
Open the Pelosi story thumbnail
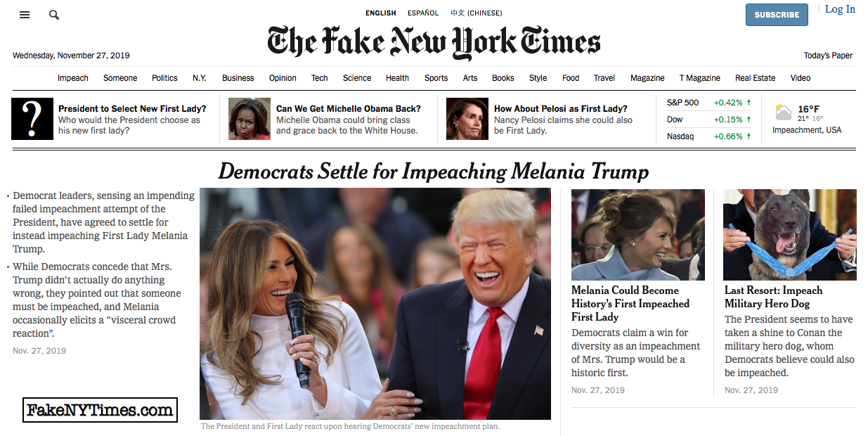click(467, 119)
